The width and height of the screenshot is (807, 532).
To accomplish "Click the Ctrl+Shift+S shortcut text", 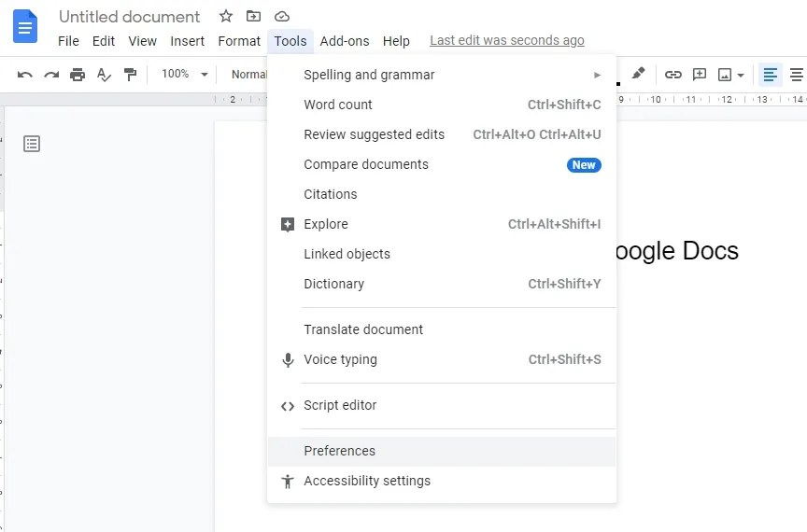I will (x=564, y=359).
